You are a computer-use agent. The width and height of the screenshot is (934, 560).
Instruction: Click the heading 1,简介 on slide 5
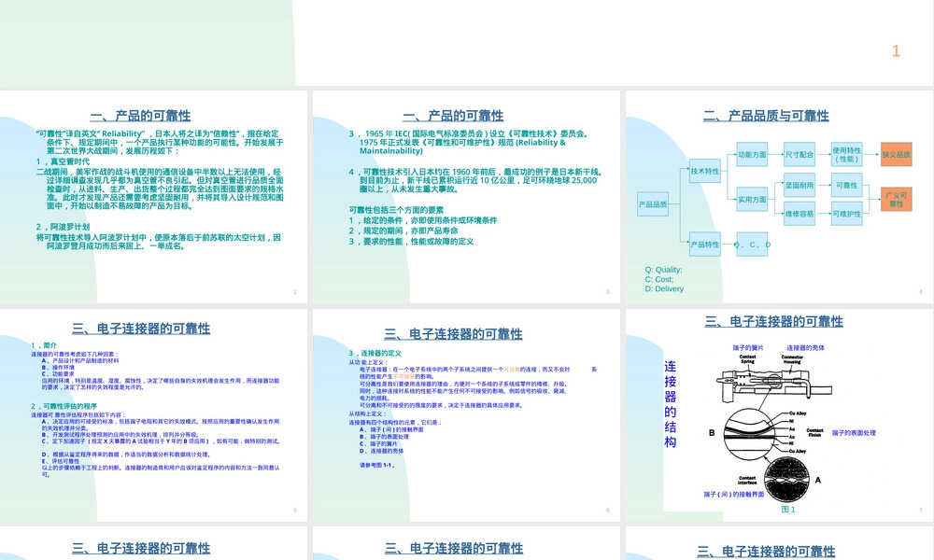pyautogui.click(x=44, y=345)
